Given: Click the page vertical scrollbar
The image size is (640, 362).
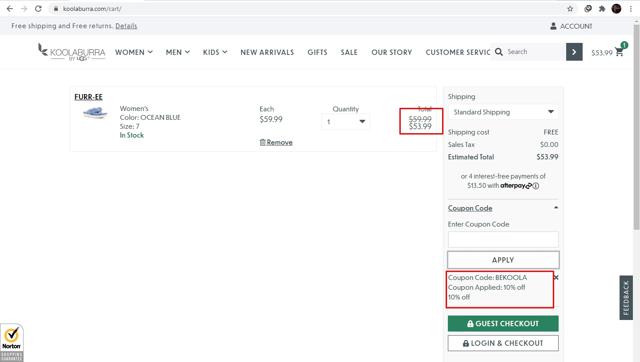Looking at the screenshot, I should (636, 127).
